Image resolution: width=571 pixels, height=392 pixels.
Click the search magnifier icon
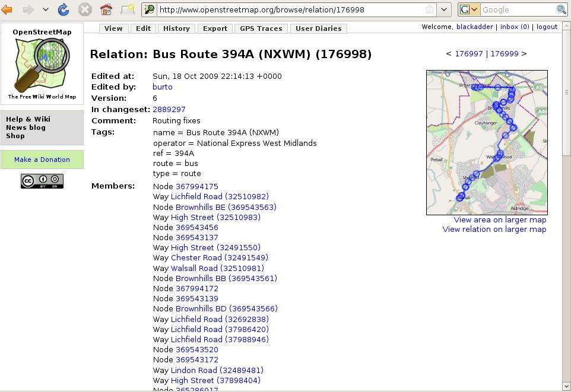point(561,9)
